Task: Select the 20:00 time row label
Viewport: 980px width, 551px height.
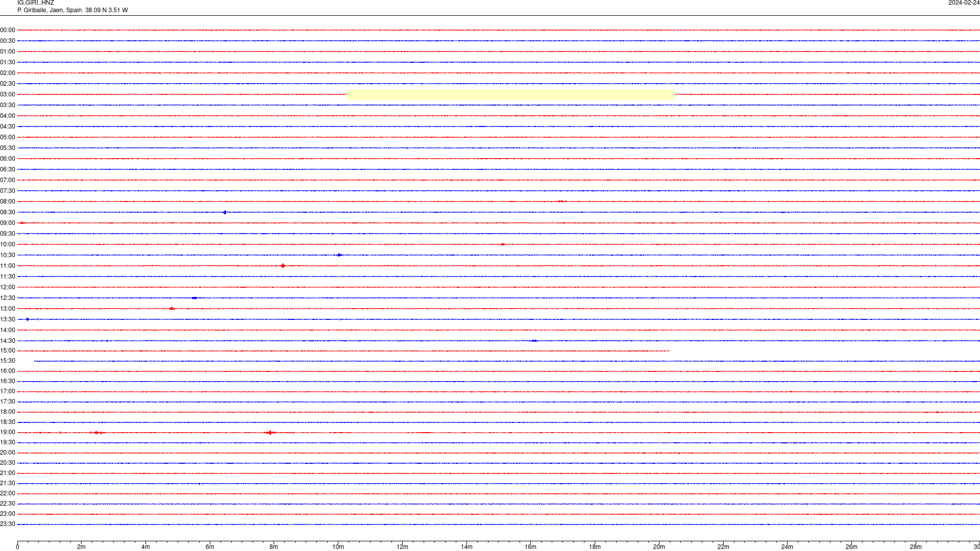Action: pyautogui.click(x=8, y=453)
